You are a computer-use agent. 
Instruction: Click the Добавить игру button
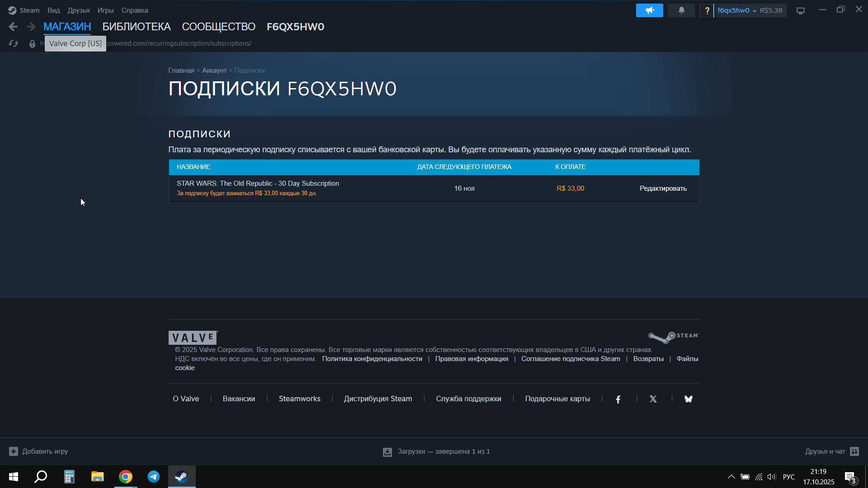click(39, 451)
